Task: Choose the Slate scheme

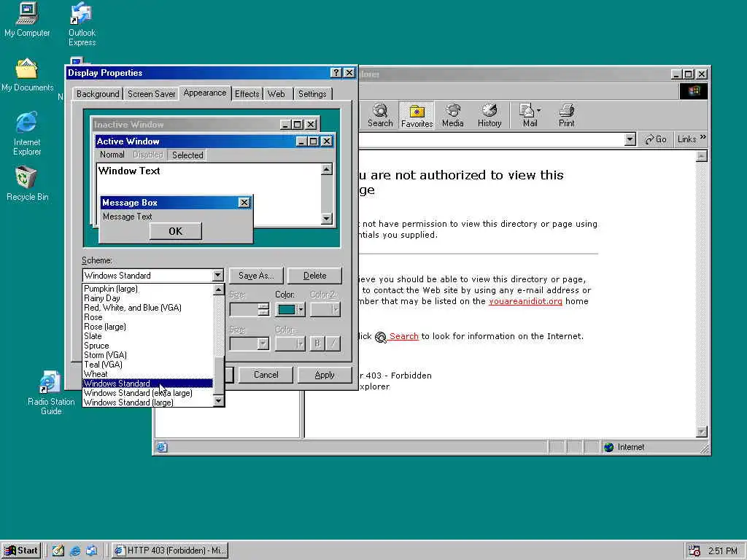Action: (x=147, y=336)
